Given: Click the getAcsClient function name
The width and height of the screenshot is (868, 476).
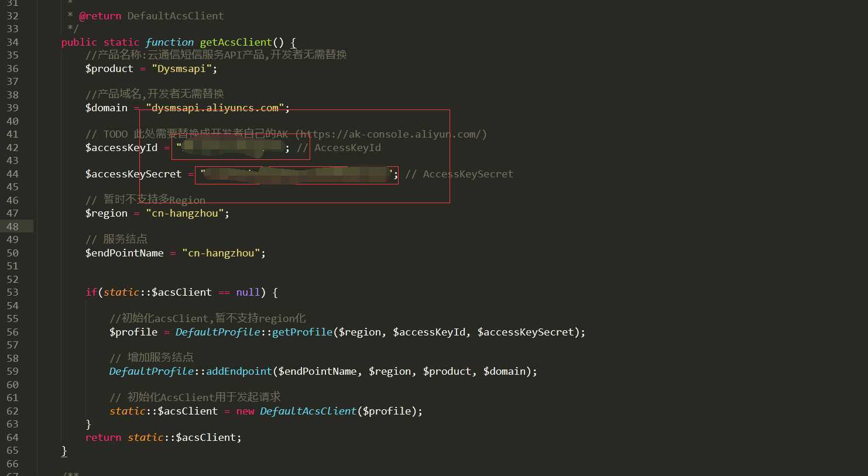Looking at the screenshot, I should coord(236,42).
